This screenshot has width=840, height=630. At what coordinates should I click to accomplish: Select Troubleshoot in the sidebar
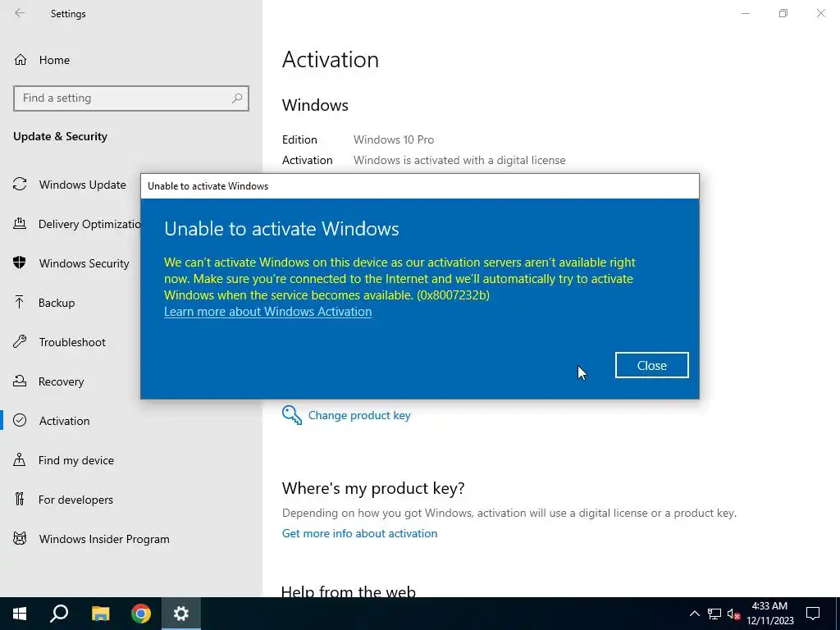click(x=72, y=342)
